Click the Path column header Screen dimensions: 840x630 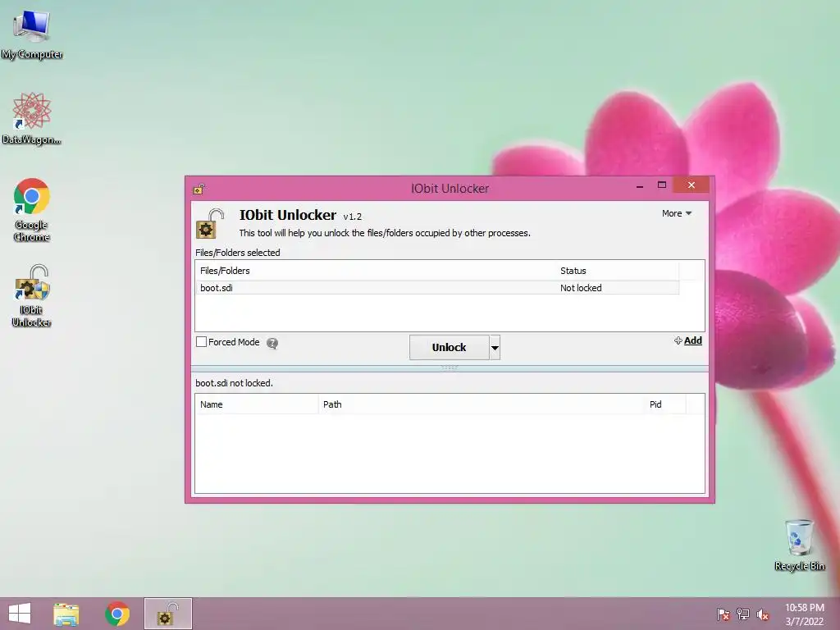click(482, 404)
